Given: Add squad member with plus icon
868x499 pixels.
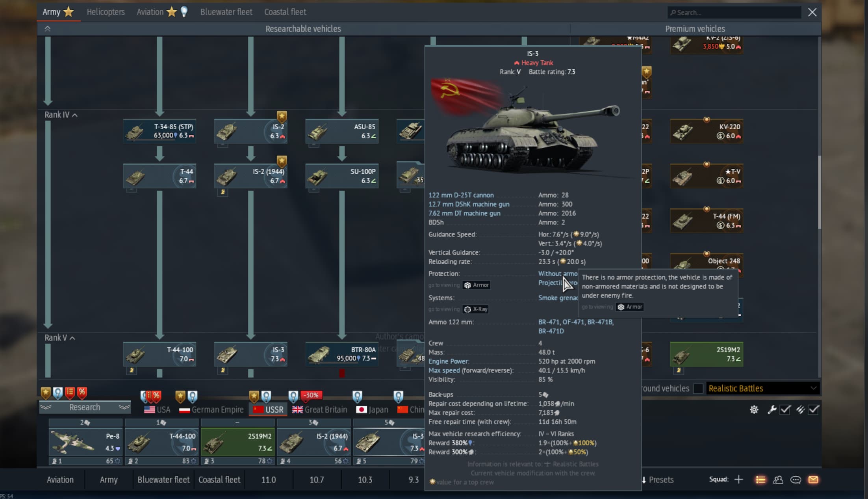Looking at the screenshot, I should 739,479.
